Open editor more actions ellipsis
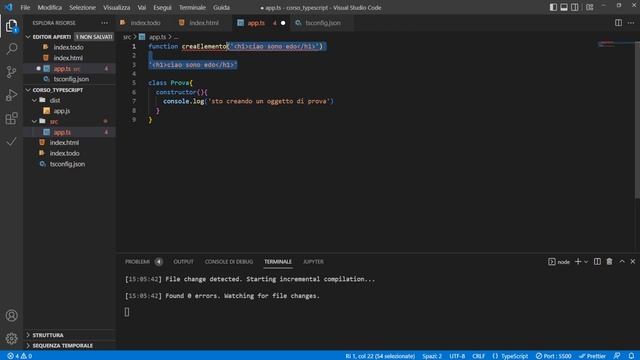This screenshot has height=360, width=640. coord(631,23)
